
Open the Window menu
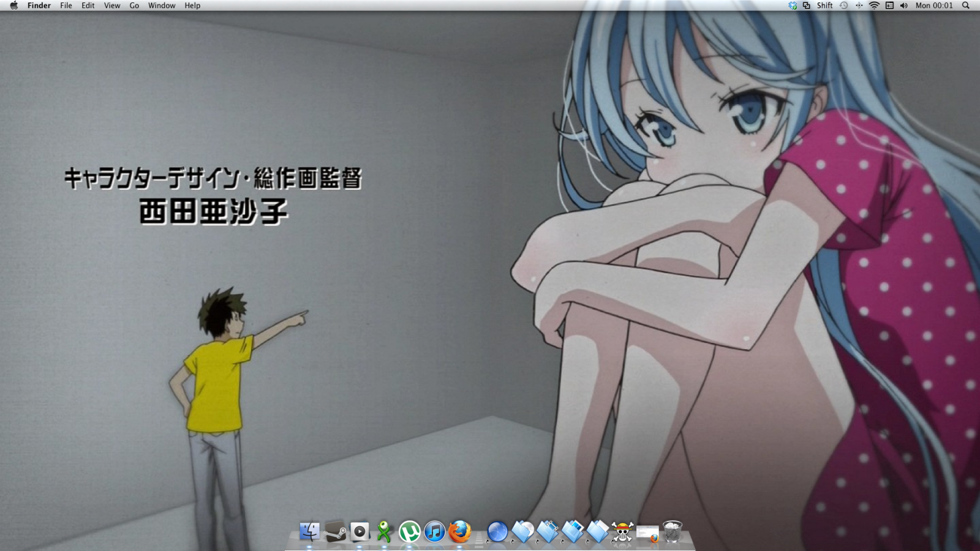(x=162, y=6)
